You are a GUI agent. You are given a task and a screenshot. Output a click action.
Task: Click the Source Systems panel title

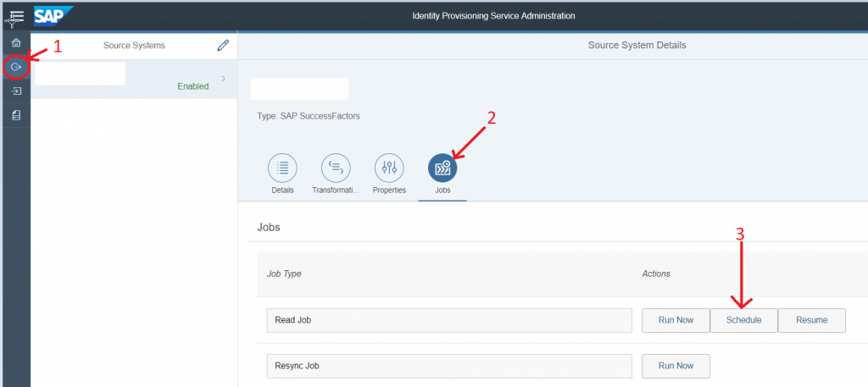pyautogui.click(x=134, y=46)
